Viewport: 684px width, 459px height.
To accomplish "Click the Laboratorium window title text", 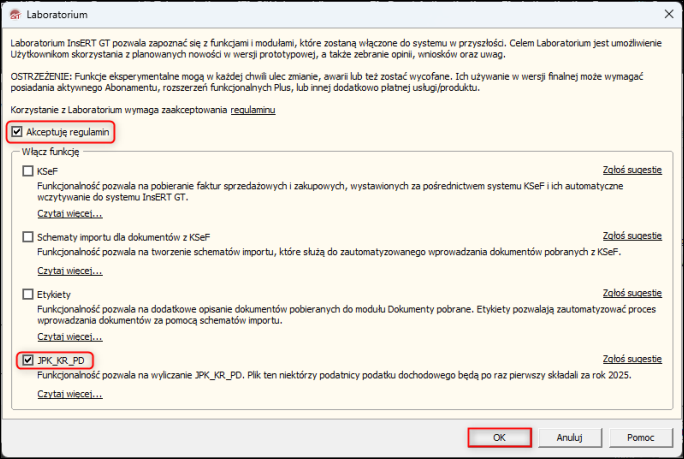I will (57, 14).
